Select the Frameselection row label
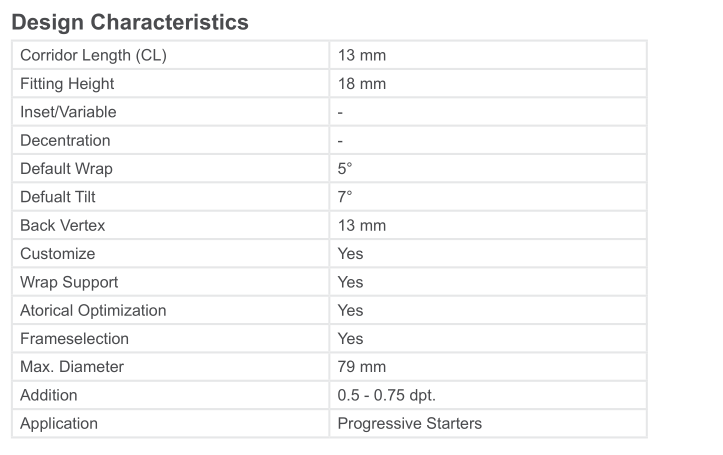 pyautogui.click(x=74, y=339)
